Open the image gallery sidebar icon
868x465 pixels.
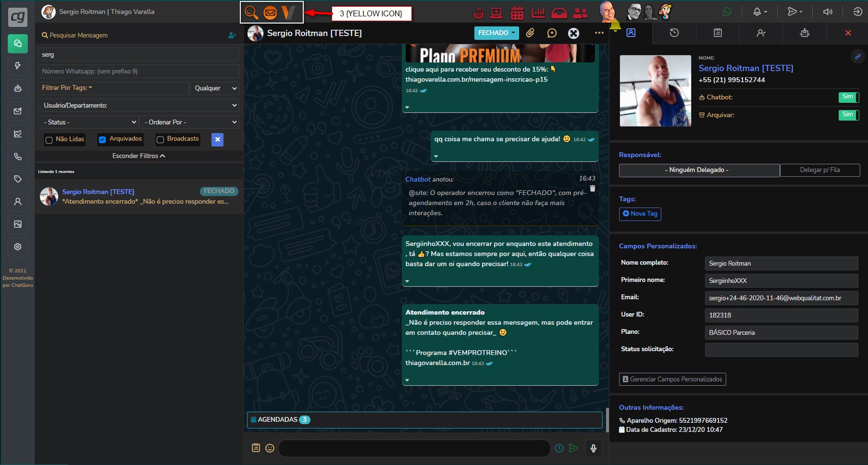(18, 224)
